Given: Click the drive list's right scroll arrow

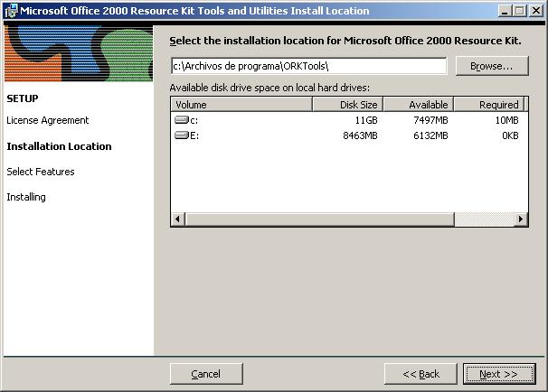Looking at the screenshot, I should pyautogui.click(x=521, y=219).
